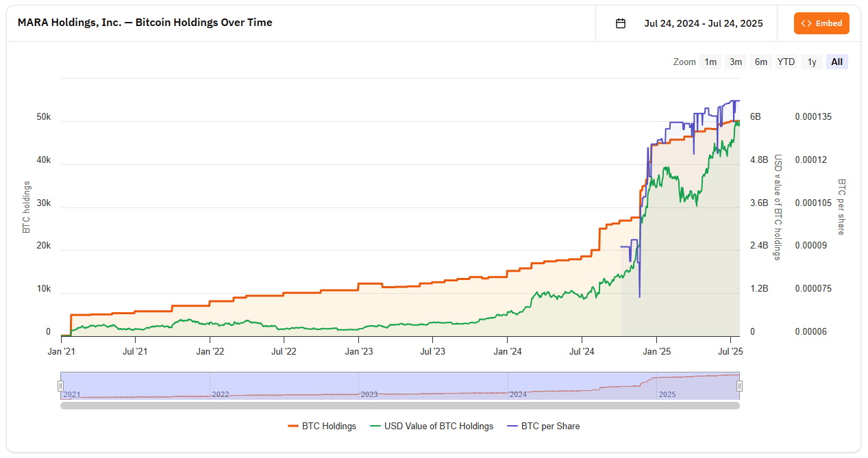Click the 2021 label in the navigator
Viewport: 868px width, 458px height.
coord(72,394)
